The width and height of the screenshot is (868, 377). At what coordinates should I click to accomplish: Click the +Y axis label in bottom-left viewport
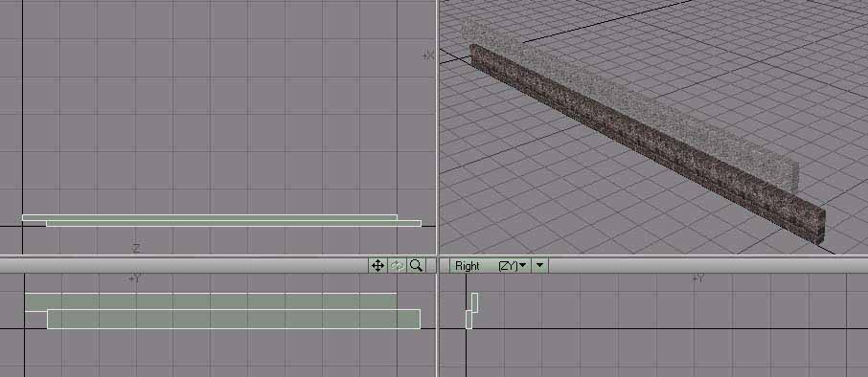point(134,278)
